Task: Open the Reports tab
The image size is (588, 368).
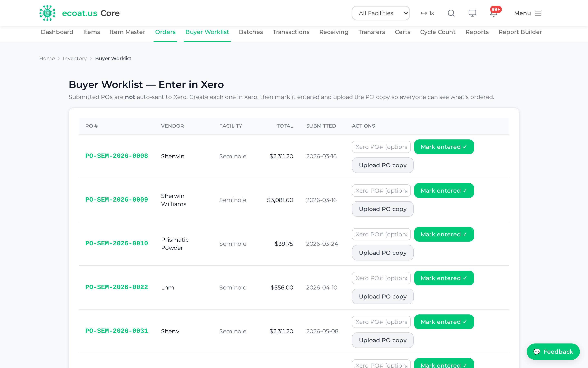Action: point(477,32)
